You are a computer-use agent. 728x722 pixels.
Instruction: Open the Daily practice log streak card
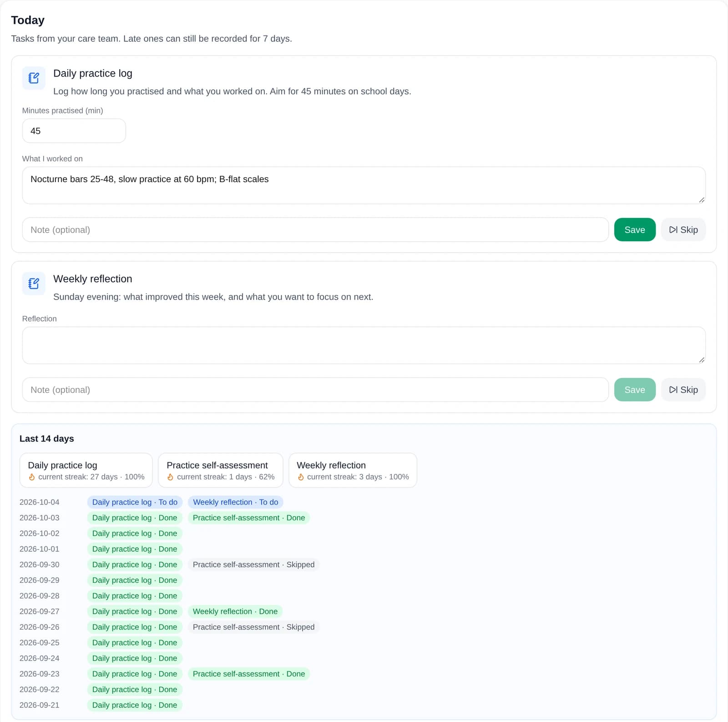[x=86, y=470]
